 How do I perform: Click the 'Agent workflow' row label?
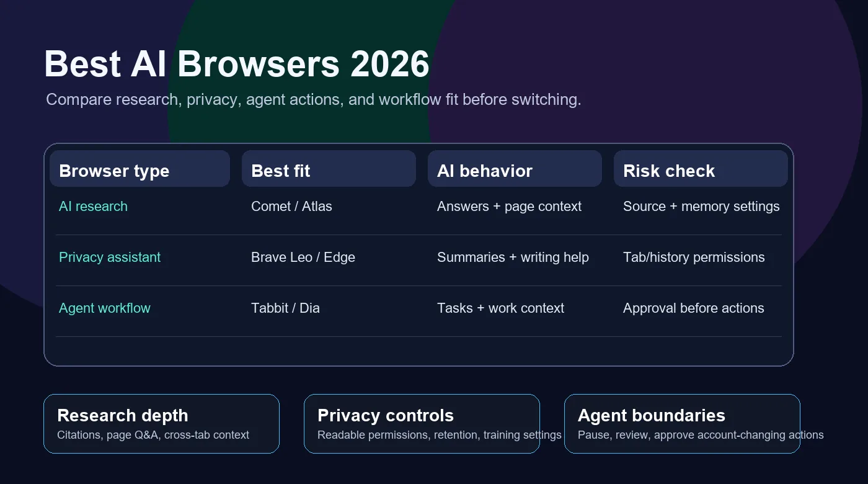coord(105,308)
